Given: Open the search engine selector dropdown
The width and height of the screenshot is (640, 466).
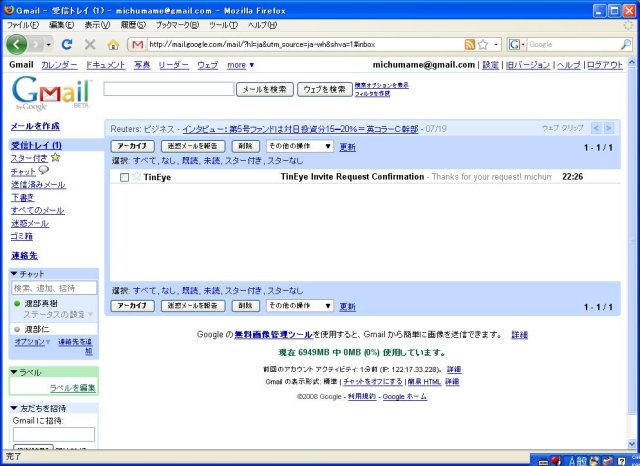Looking at the screenshot, I should tap(516, 44).
